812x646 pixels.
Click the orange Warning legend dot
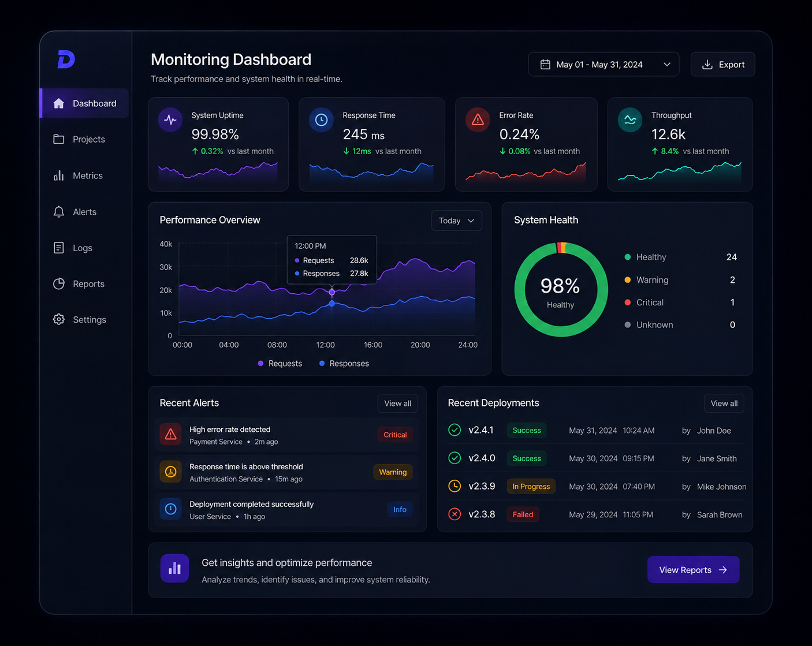pyautogui.click(x=627, y=280)
